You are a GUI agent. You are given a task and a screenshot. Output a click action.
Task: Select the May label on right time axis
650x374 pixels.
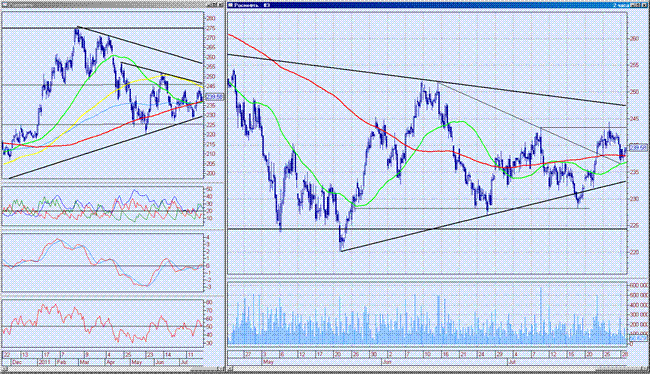pos(268,362)
